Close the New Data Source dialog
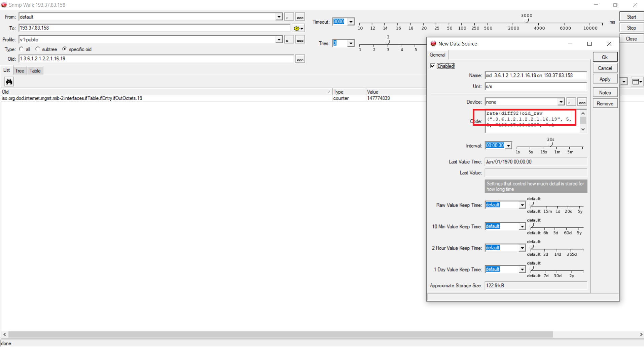The height and width of the screenshot is (347, 644). click(609, 44)
